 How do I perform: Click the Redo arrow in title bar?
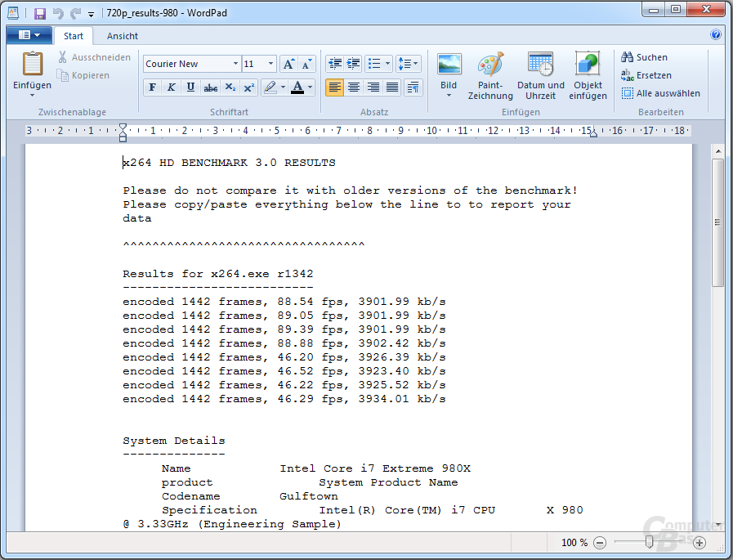coord(75,13)
